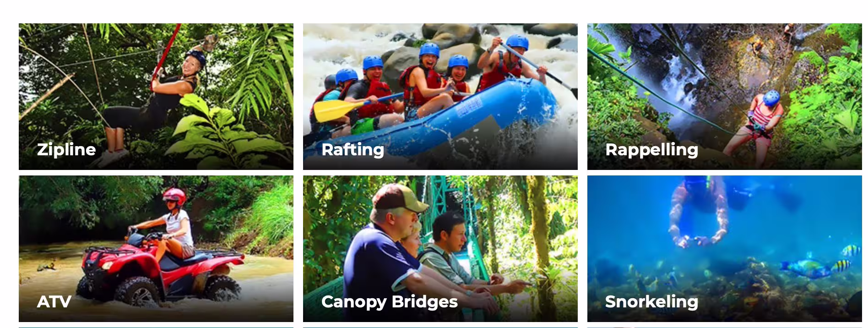Open the Rappelling activity tile
This screenshot has height=328, width=868.
pyautogui.click(x=725, y=97)
